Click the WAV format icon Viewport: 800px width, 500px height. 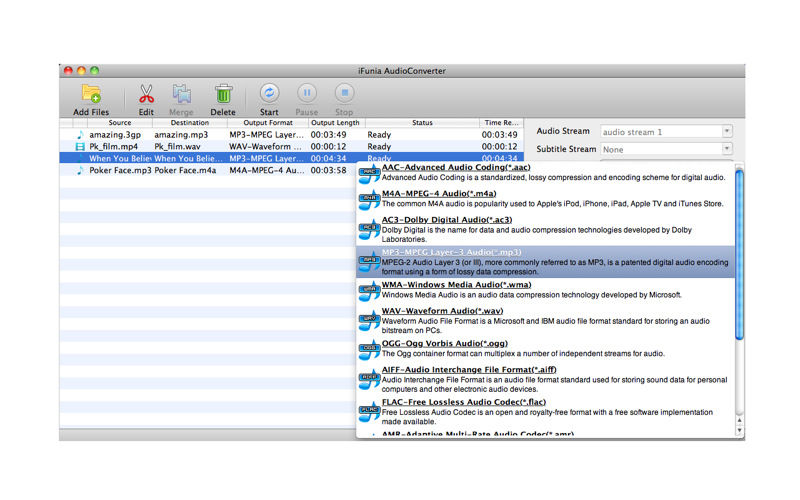coord(369,321)
